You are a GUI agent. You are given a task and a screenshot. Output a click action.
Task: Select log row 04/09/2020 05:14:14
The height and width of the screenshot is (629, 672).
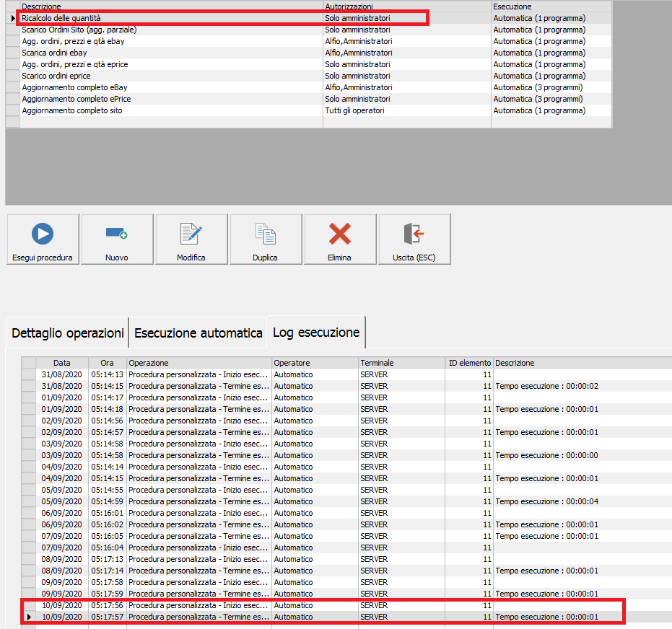347,467
